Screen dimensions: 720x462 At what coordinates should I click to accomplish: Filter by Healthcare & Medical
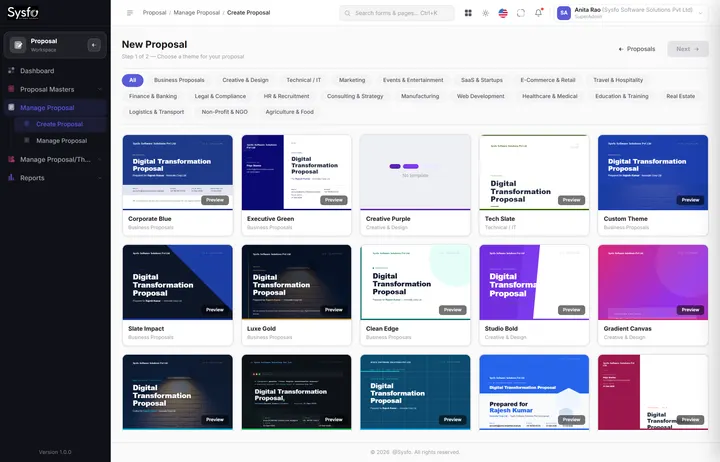click(x=550, y=96)
